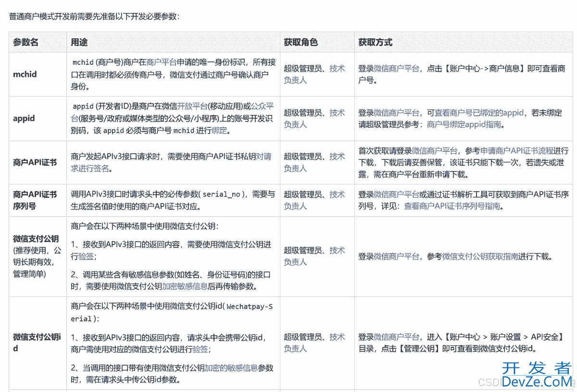The height and width of the screenshot is (392, 577).
Task: Open 商户平台 link in mchid description
Action: coord(162,62)
